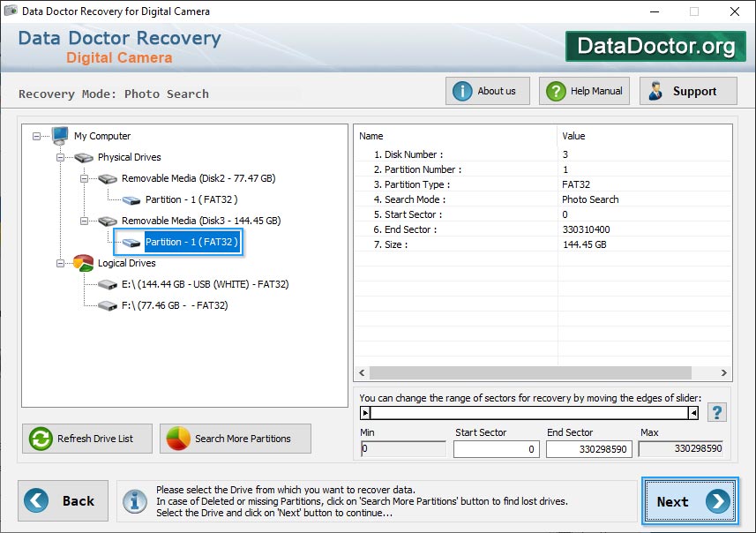This screenshot has width=756, height=533.
Task: Click Search More Partitions button
Action: pyautogui.click(x=236, y=439)
